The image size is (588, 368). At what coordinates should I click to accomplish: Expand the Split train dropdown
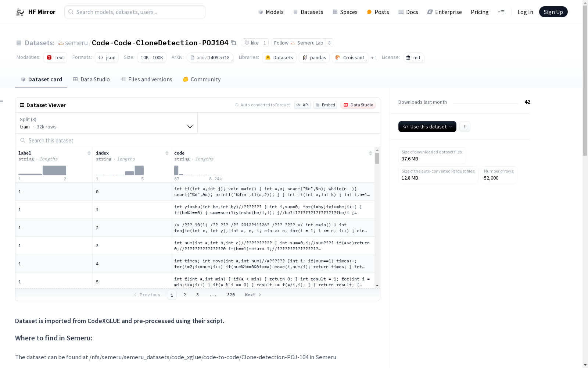tap(107, 123)
